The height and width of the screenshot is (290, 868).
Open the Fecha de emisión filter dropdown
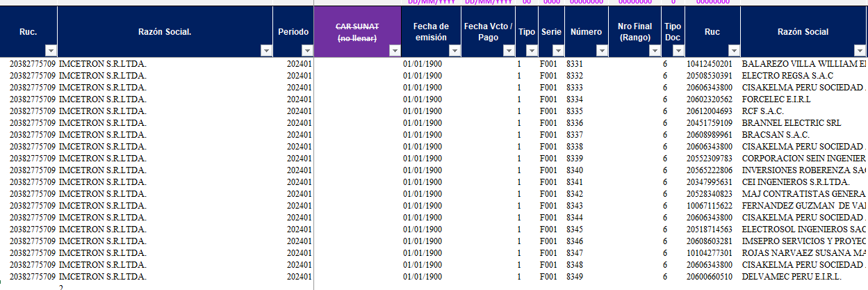454,51
